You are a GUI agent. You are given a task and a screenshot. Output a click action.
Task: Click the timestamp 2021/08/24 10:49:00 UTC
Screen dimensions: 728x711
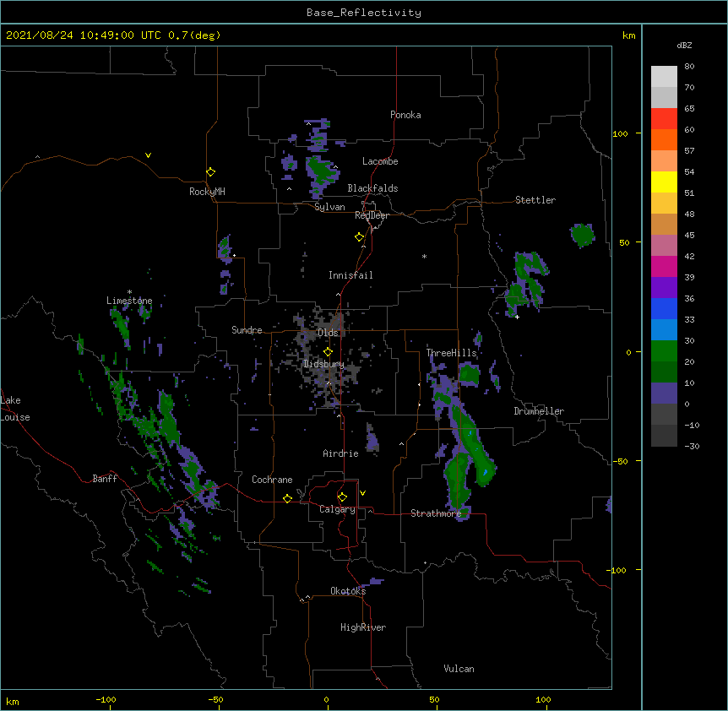84,35
